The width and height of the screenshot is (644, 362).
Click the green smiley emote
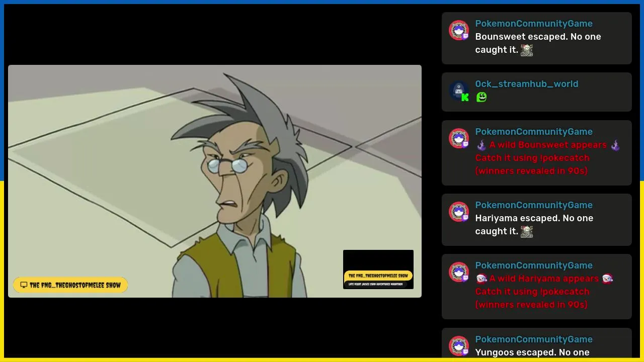(481, 97)
